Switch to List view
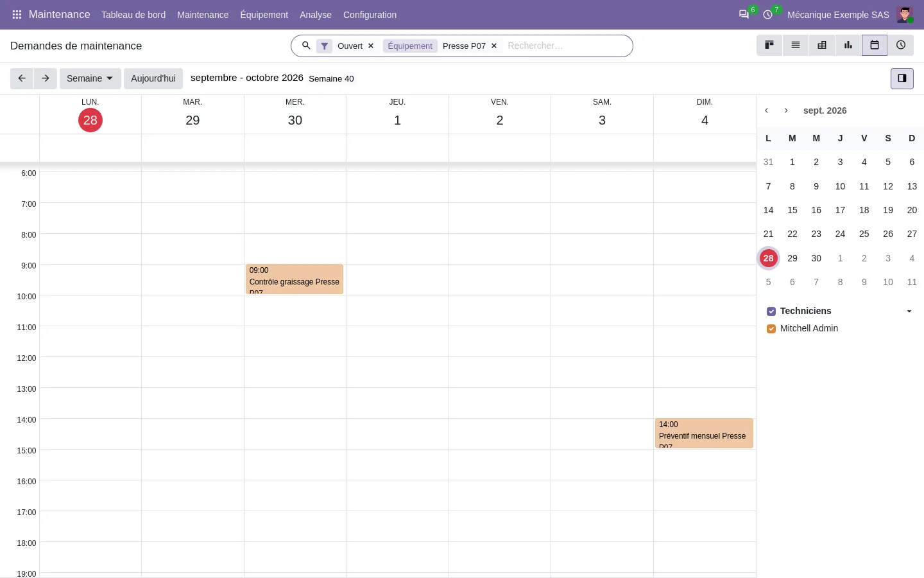 point(796,45)
